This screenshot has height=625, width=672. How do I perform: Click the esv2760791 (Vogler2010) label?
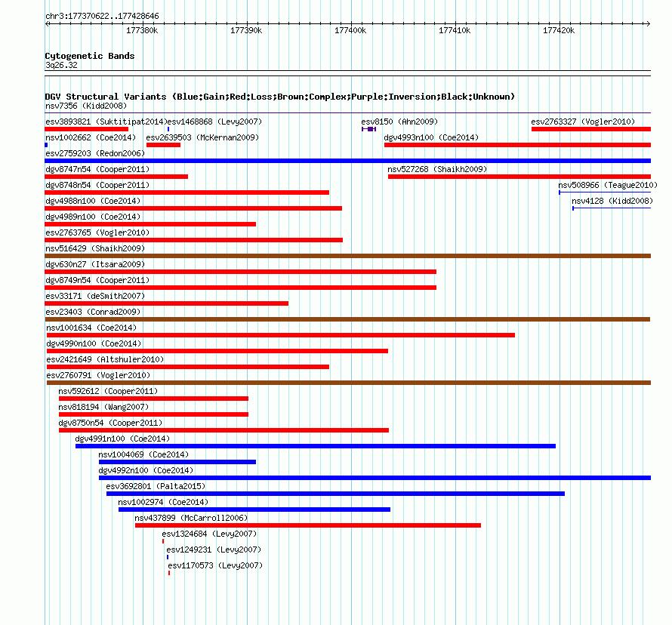point(98,375)
